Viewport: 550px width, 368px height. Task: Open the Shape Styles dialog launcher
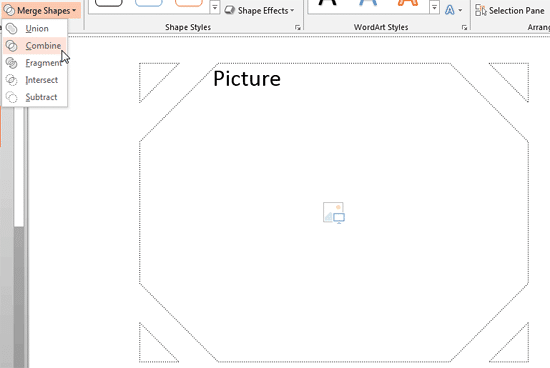[297, 27]
